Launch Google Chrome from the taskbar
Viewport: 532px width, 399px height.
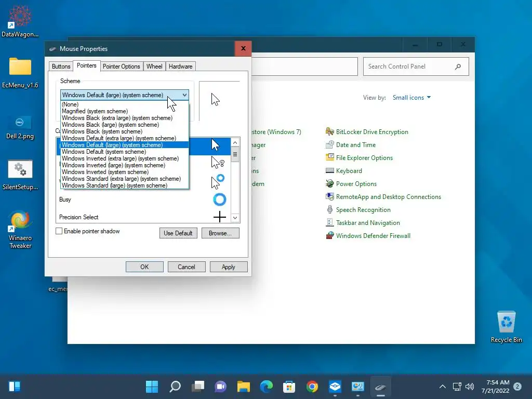[x=312, y=387]
